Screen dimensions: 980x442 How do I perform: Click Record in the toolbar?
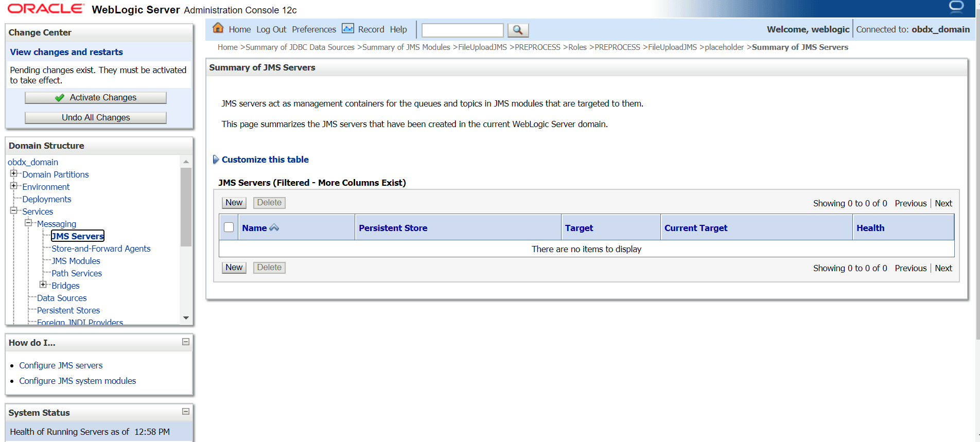pyautogui.click(x=371, y=29)
